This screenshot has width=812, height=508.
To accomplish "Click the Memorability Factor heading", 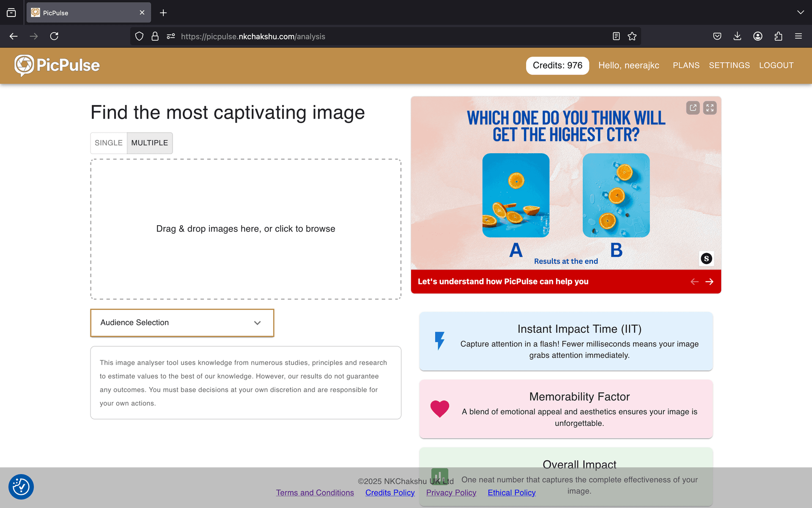I will [579, 397].
